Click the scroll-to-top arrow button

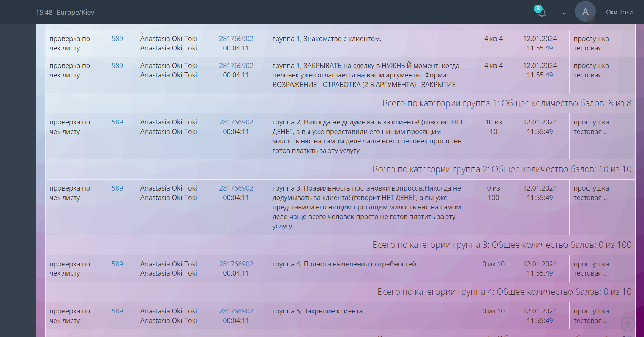click(x=628, y=324)
